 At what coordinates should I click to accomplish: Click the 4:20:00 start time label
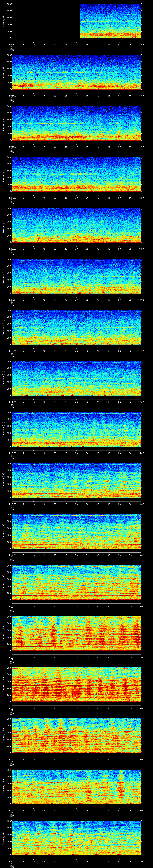(12, 861)
